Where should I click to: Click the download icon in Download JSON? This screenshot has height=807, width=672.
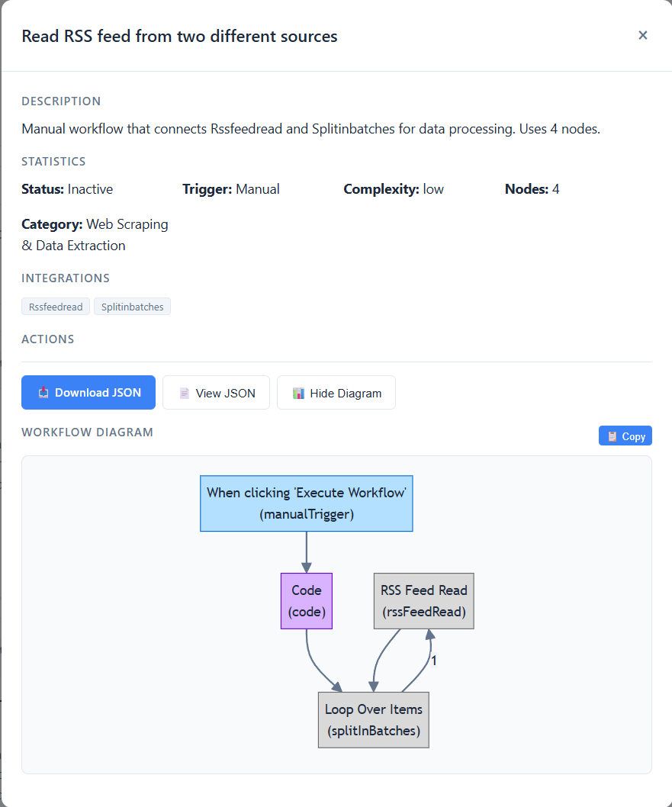click(43, 393)
